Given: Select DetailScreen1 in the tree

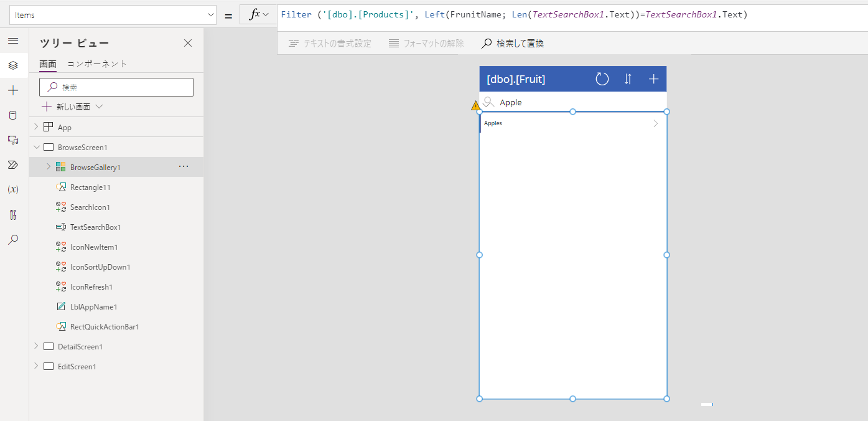Looking at the screenshot, I should coord(80,346).
